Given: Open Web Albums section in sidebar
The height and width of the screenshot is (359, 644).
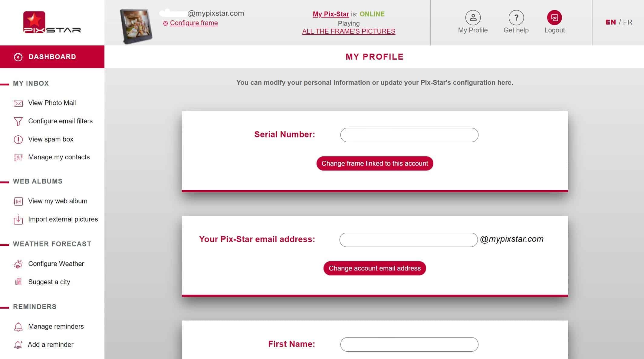Looking at the screenshot, I should (x=38, y=181).
